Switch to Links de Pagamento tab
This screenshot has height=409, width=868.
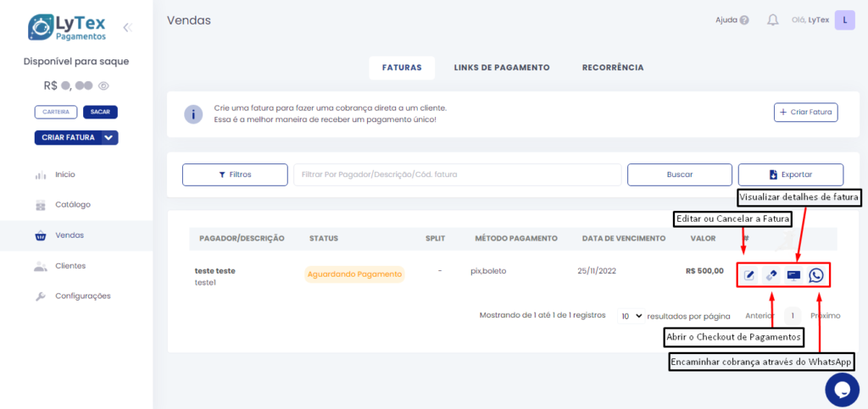click(x=502, y=68)
